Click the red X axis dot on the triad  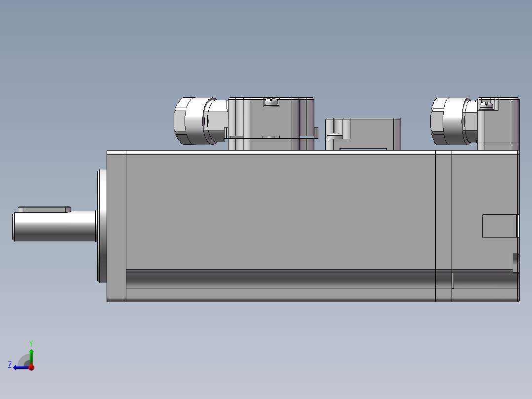(x=32, y=367)
